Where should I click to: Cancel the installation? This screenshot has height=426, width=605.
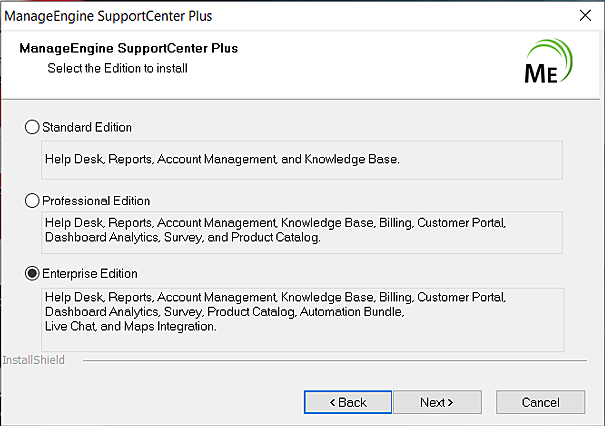pos(540,402)
